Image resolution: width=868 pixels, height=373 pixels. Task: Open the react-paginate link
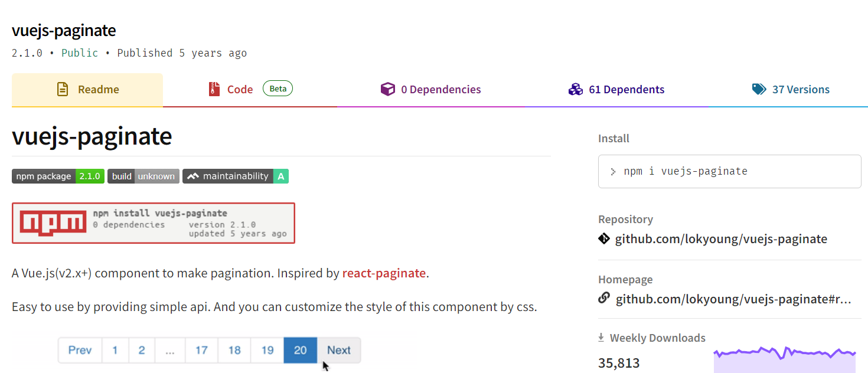point(384,273)
